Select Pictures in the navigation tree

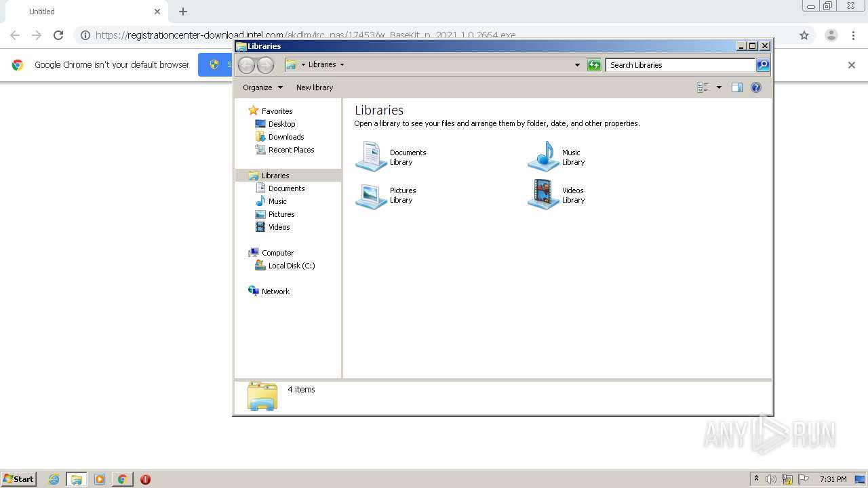tap(281, 214)
